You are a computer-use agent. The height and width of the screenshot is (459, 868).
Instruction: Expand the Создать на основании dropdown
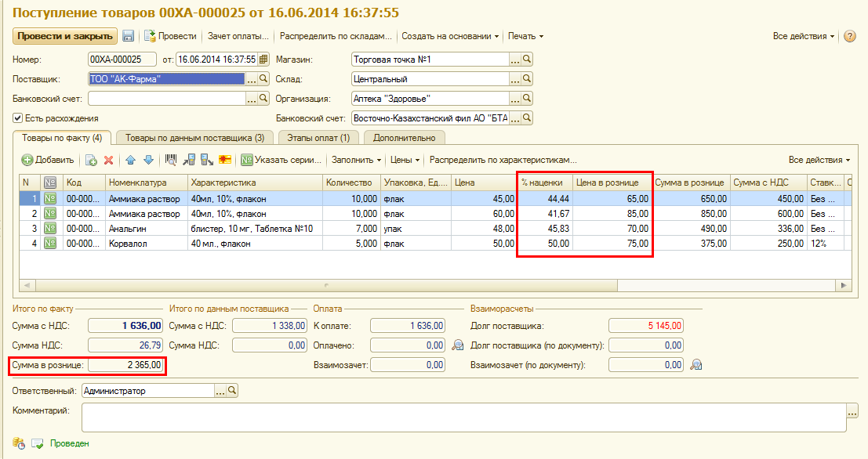(450, 36)
